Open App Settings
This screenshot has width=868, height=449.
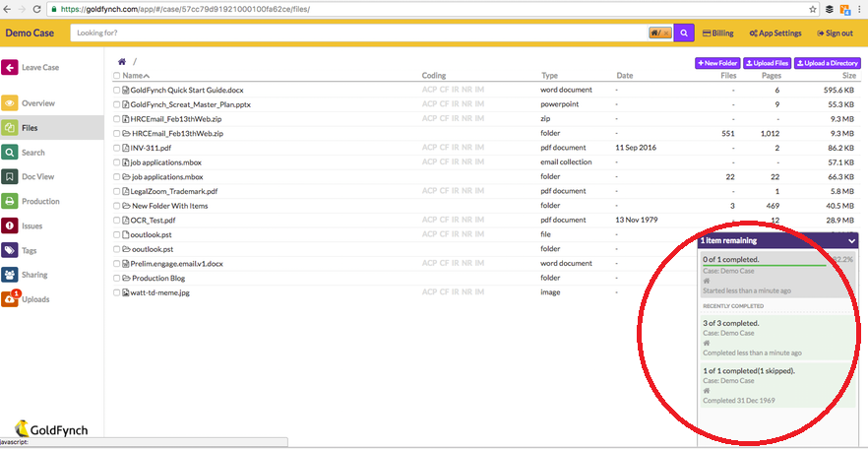(775, 33)
